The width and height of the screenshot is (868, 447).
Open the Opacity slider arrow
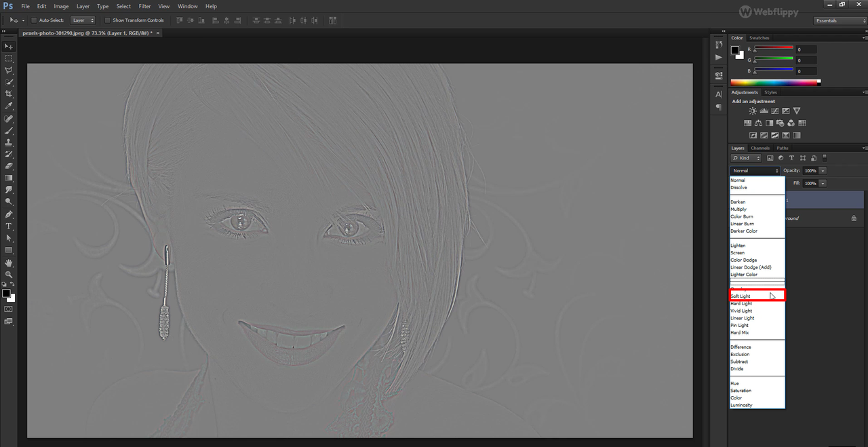pos(823,170)
